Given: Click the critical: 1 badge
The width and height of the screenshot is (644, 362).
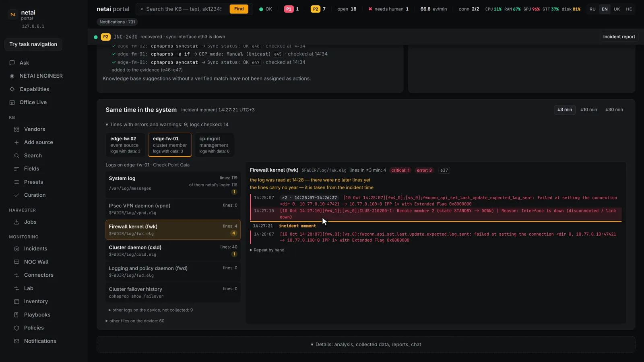Looking at the screenshot, I should (x=400, y=171).
